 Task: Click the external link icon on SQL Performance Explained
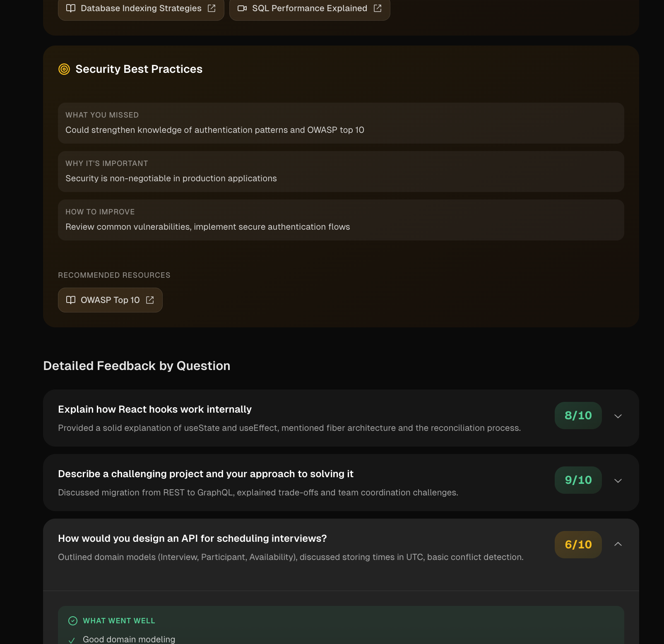coord(377,7)
